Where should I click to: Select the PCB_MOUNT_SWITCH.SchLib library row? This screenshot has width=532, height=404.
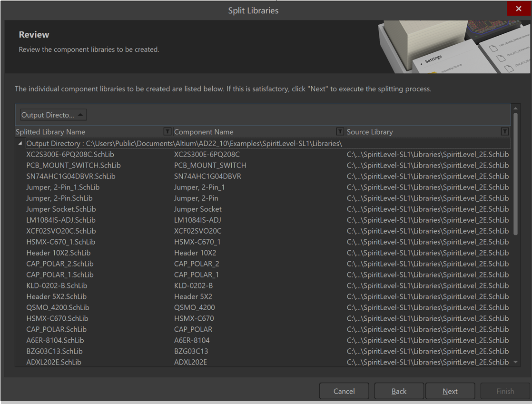click(73, 166)
